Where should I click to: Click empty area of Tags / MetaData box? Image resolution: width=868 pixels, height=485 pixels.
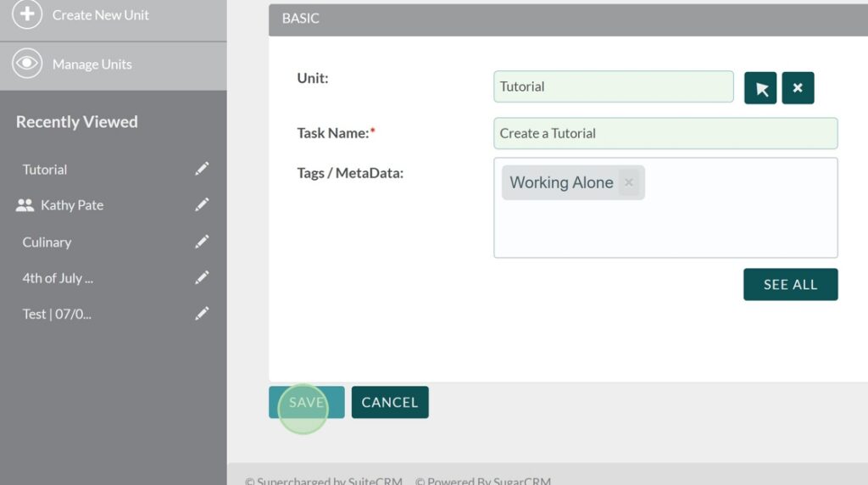(665, 229)
